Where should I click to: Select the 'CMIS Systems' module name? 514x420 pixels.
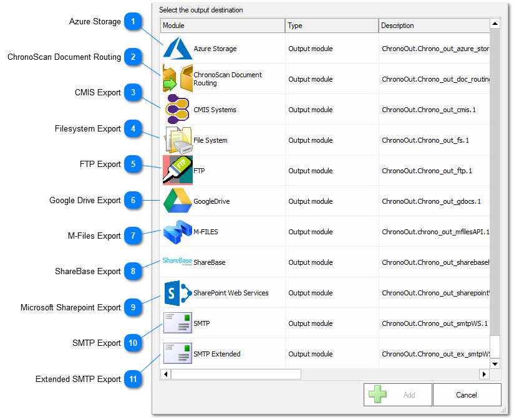pyautogui.click(x=215, y=110)
